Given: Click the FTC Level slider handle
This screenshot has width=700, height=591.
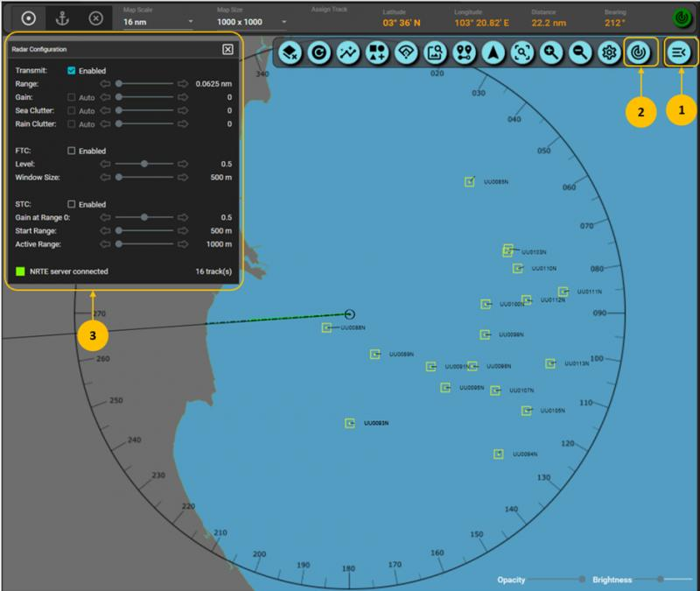Looking at the screenshot, I should pos(144,164).
